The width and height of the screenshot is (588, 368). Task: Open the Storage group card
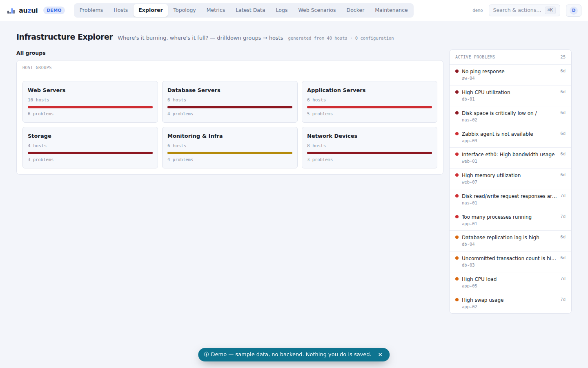tap(90, 148)
